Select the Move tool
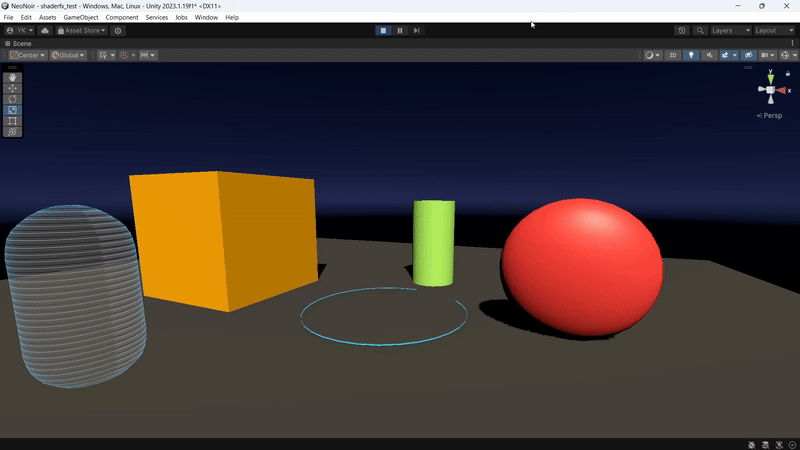The height and width of the screenshot is (450, 800). tap(12, 88)
